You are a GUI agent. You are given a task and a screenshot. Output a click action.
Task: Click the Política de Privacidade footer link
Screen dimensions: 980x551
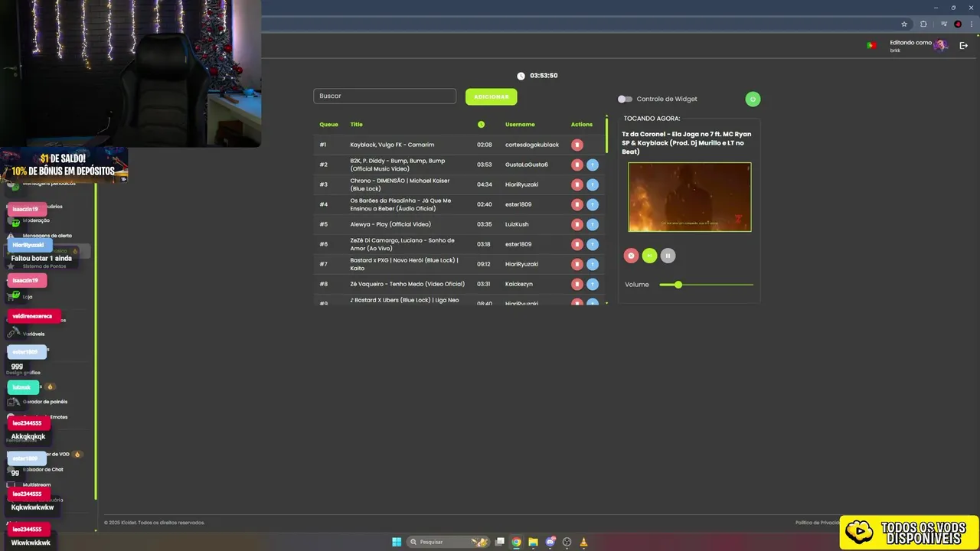pos(818,523)
